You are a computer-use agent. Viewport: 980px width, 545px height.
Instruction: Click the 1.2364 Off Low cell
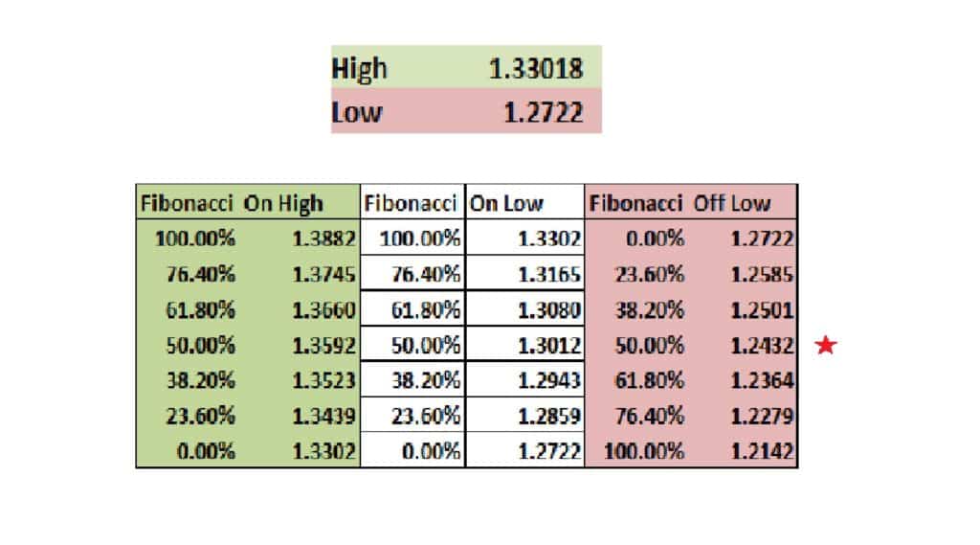point(762,380)
